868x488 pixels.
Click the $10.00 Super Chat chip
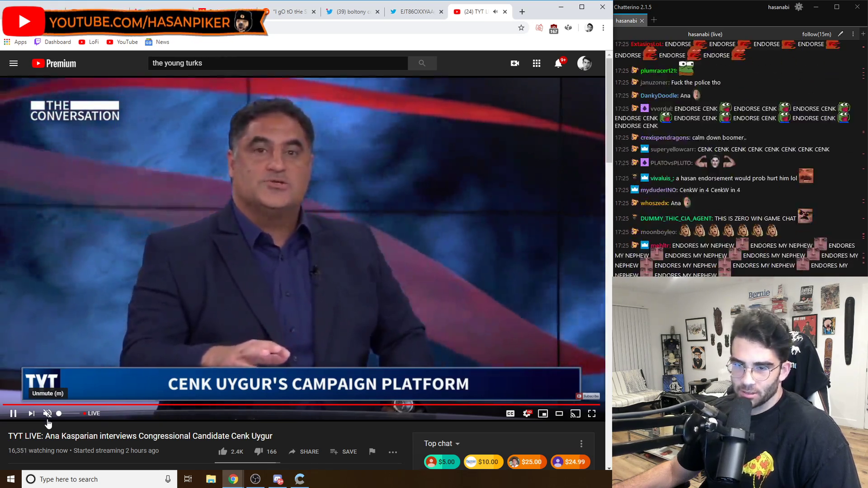(x=483, y=462)
